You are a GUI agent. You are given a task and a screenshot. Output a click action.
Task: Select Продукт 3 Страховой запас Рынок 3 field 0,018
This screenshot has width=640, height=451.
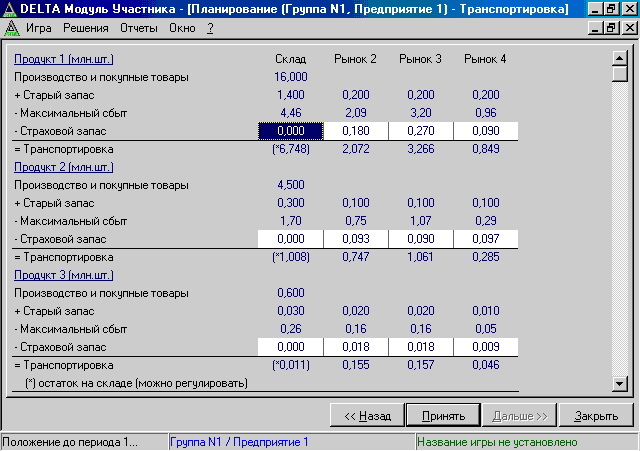pyautogui.click(x=421, y=347)
